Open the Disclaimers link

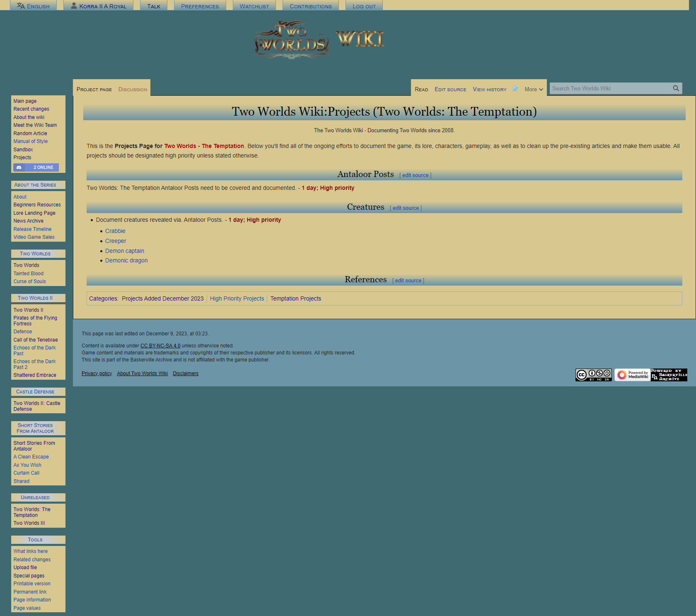[186, 373]
